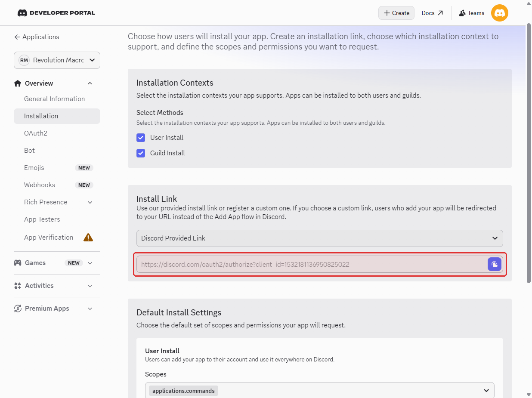The width and height of the screenshot is (532, 398).
Task: Open the Teams link
Action: click(472, 13)
